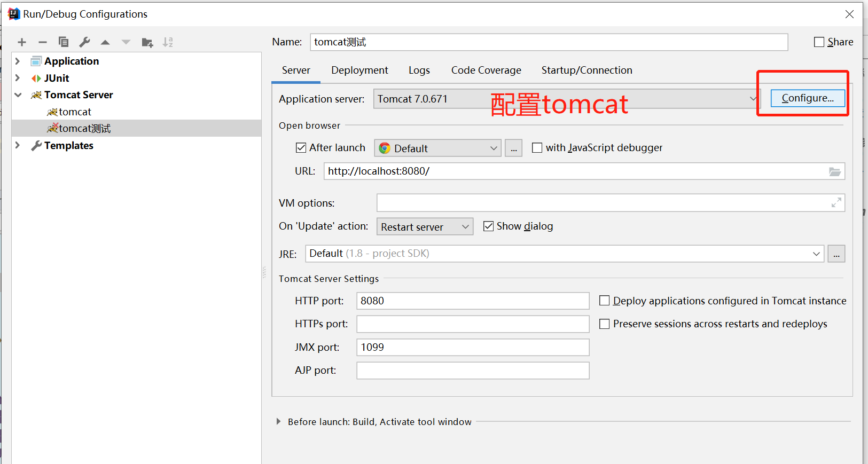Screen dimensions: 868x464
Task: Open browser selection ellipsis button
Action: point(513,148)
